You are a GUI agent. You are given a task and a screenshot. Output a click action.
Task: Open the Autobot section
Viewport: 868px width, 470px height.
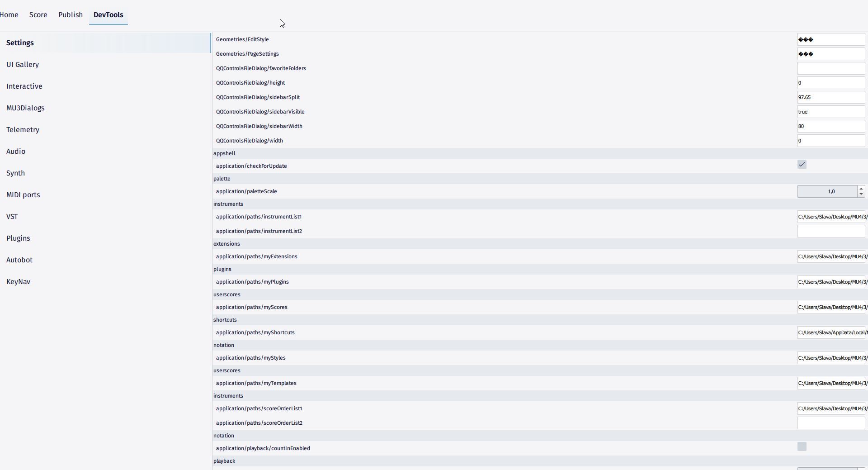pyautogui.click(x=20, y=260)
